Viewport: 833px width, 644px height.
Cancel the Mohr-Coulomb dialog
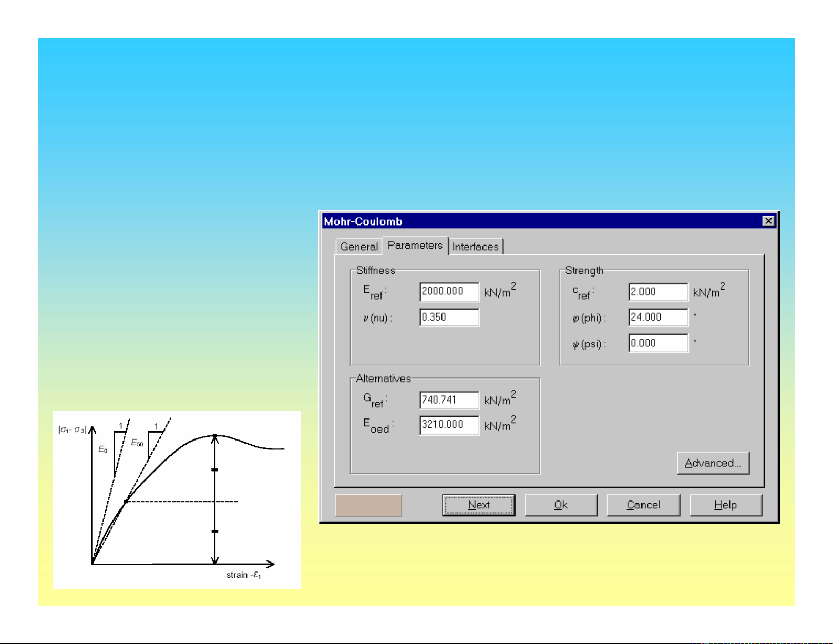point(643,505)
